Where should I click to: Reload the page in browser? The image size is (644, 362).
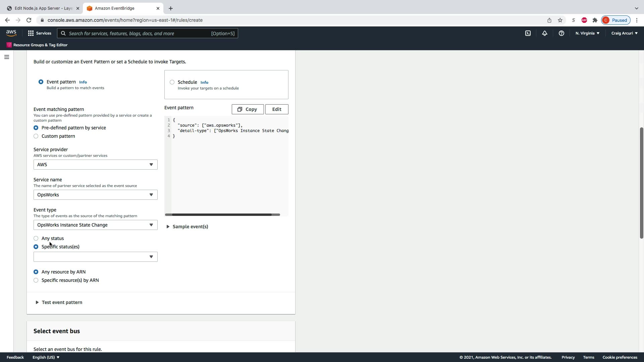pos(29,20)
